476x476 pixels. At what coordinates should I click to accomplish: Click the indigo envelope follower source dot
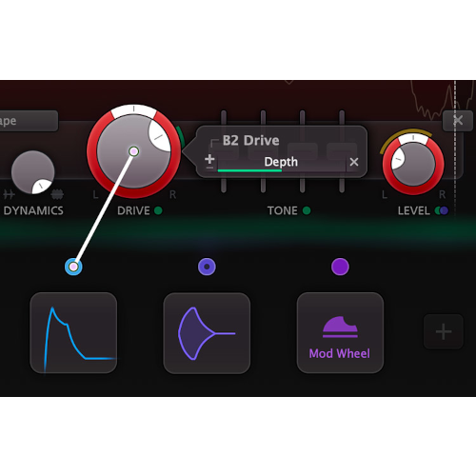point(207,267)
